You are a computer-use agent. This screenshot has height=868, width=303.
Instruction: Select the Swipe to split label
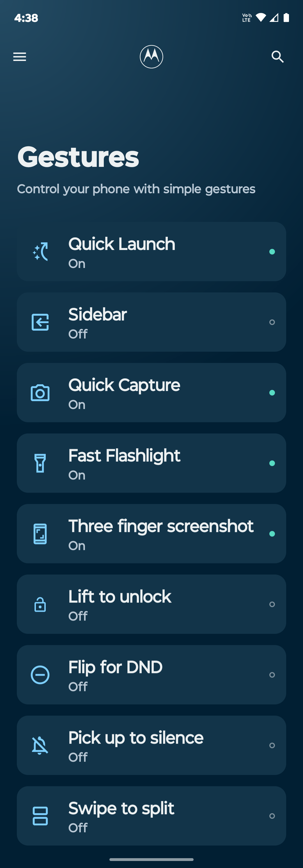coord(121,808)
